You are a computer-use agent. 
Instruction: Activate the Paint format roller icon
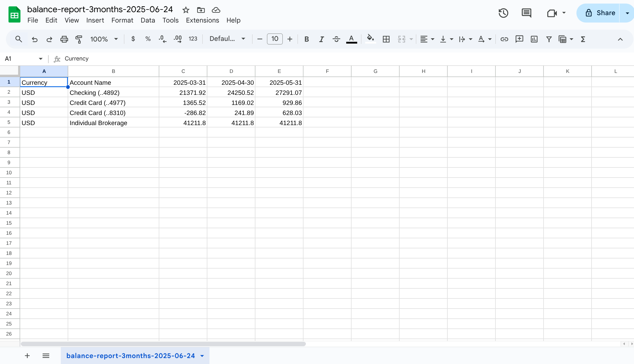point(79,39)
